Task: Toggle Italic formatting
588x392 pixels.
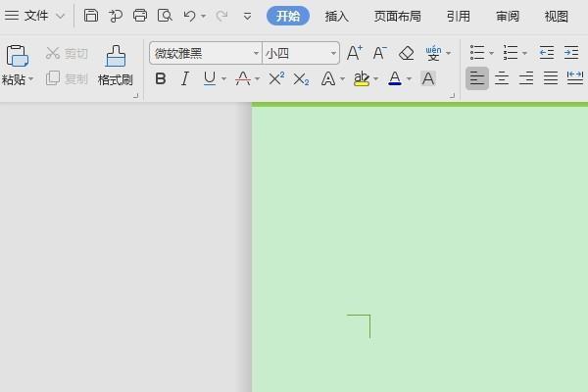Action: [x=185, y=78]
